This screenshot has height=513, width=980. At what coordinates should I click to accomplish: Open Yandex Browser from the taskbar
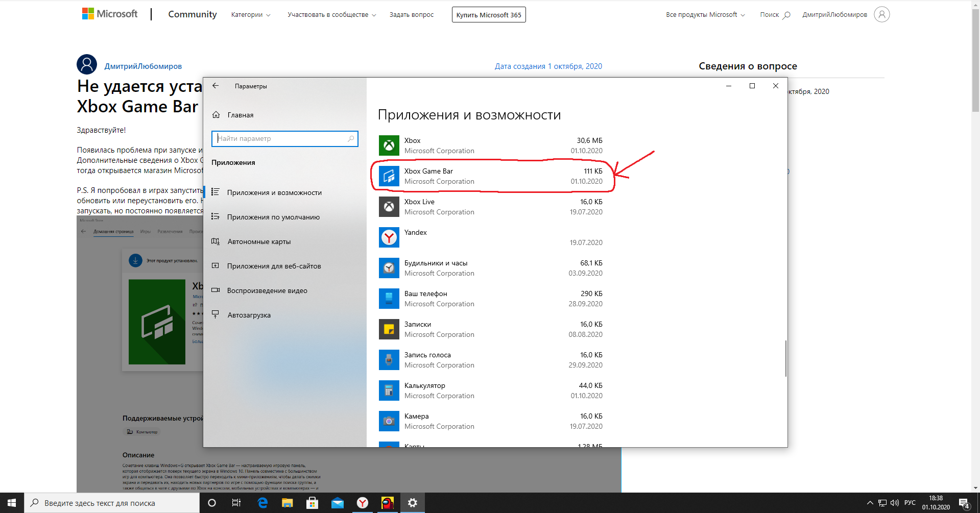click(362, 503)
